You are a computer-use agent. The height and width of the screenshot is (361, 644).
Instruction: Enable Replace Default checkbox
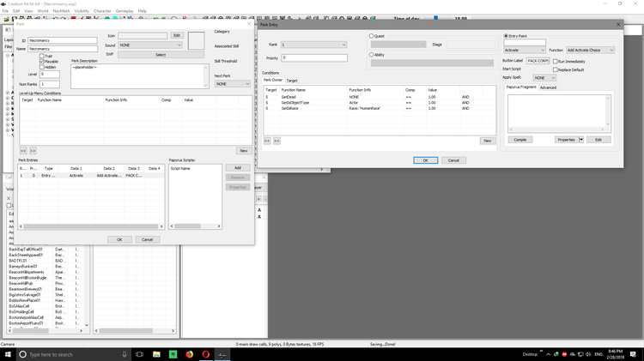click(556, 69)
